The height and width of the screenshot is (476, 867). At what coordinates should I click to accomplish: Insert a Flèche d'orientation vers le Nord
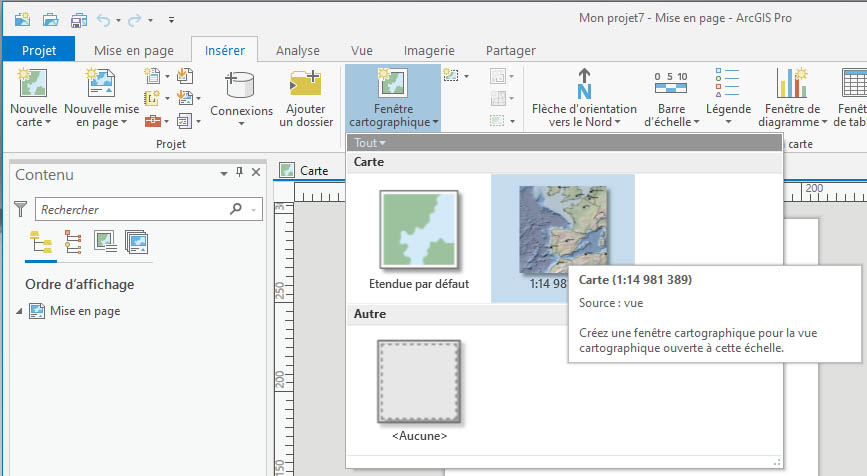[584, 86]
